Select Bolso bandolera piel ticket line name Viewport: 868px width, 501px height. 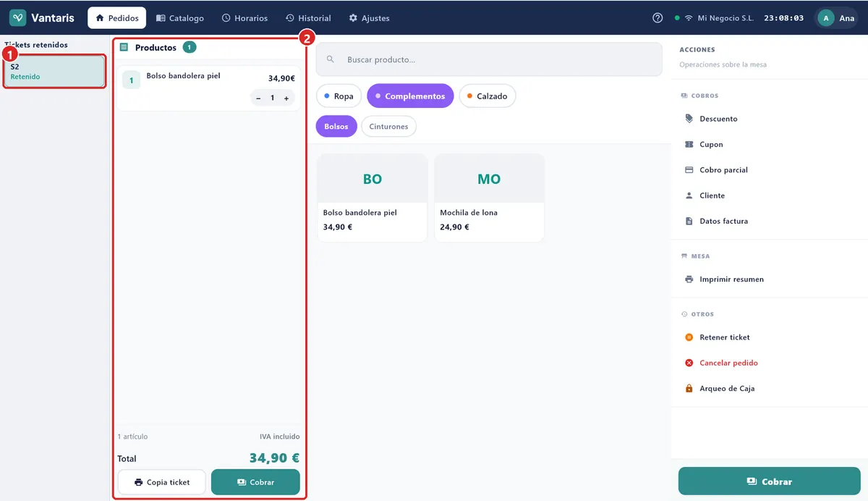183,76
